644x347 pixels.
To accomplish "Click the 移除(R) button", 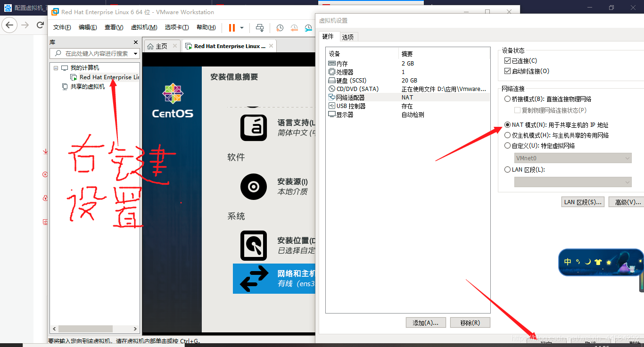I will (x=470, y=323).
